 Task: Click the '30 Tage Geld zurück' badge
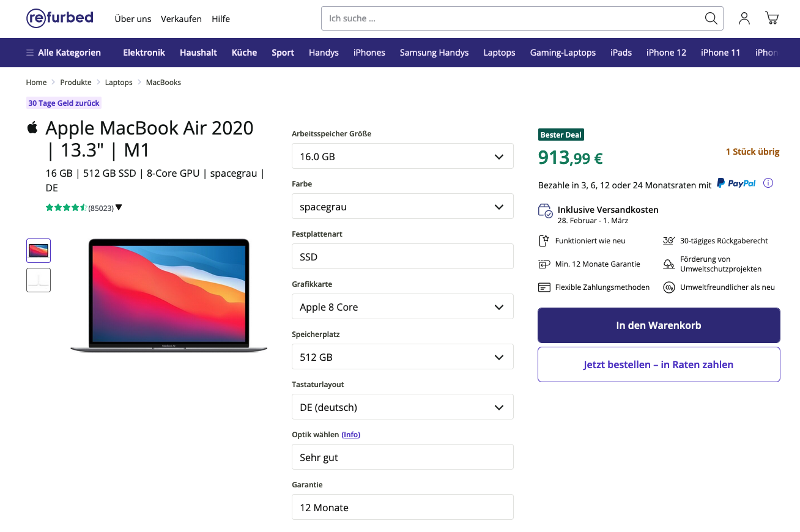(64, 103)
